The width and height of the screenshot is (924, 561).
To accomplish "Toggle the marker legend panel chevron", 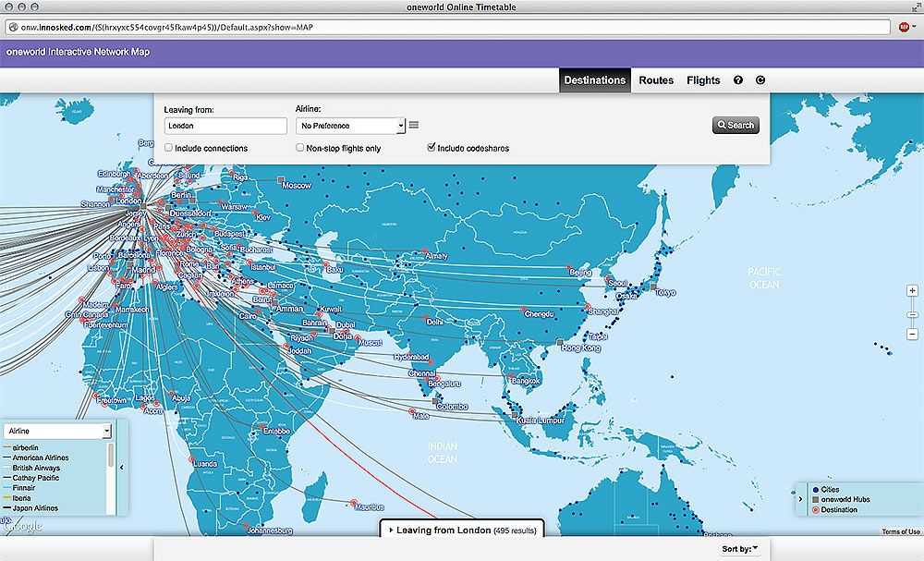I will click(x=800, y=499).
